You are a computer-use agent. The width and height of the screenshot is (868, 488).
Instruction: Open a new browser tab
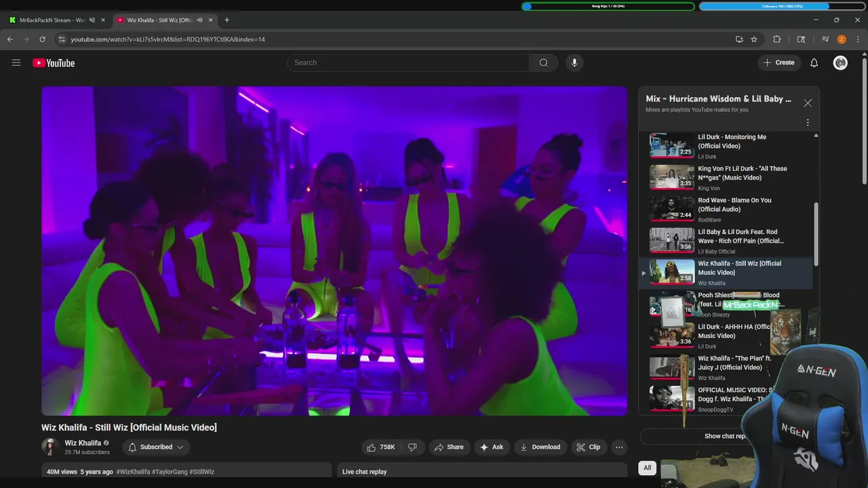pos(226,20)
